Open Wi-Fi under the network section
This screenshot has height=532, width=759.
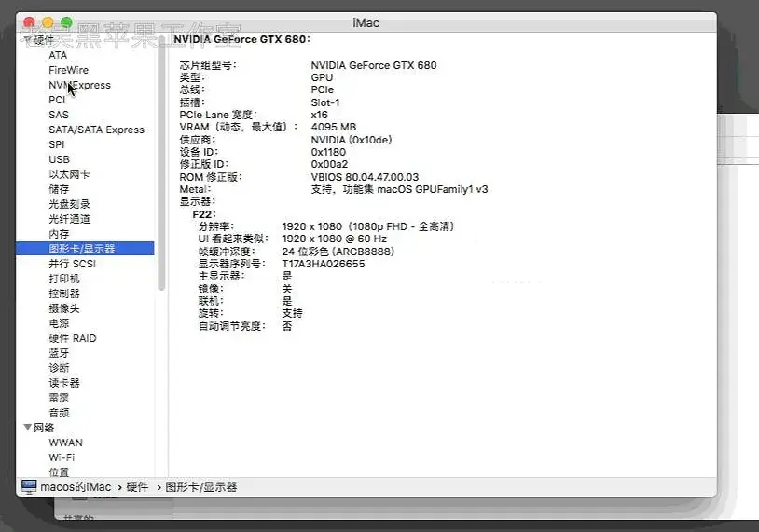(62, 457)
